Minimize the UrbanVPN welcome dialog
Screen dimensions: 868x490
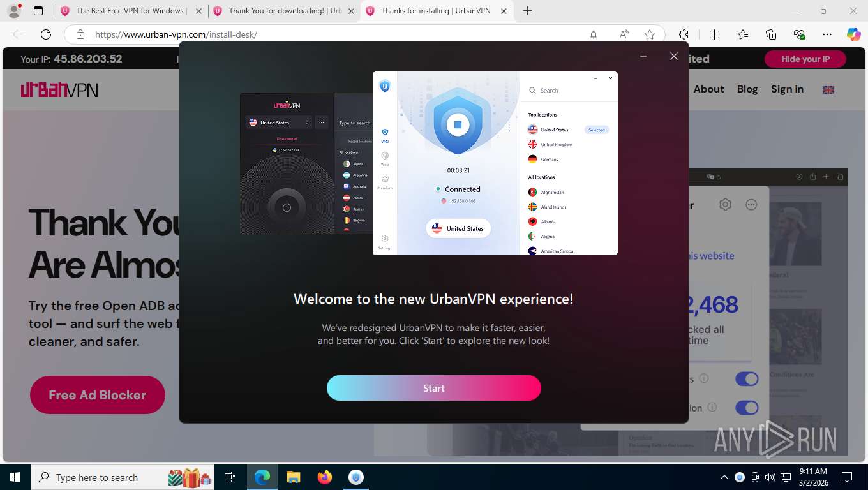[643, 56]
